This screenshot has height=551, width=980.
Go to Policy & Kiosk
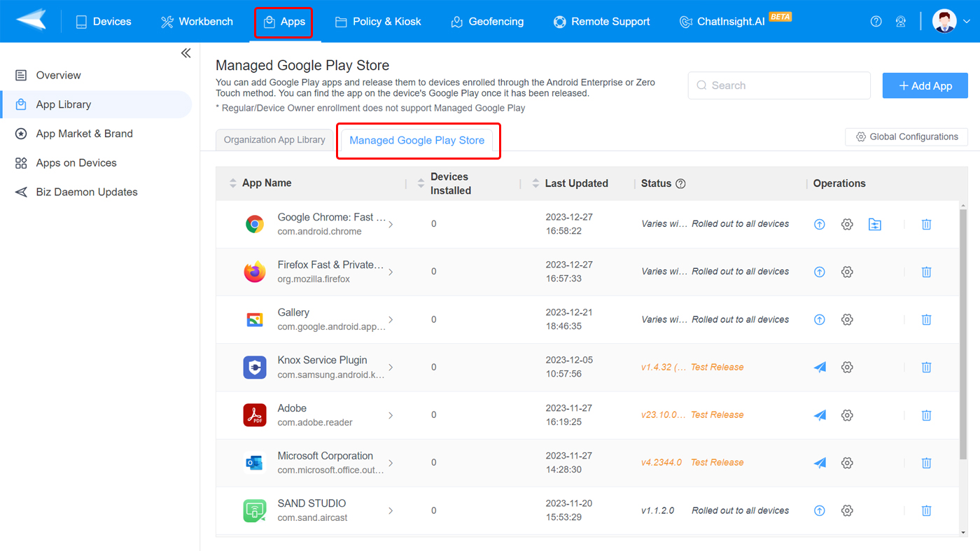point(378,22)
